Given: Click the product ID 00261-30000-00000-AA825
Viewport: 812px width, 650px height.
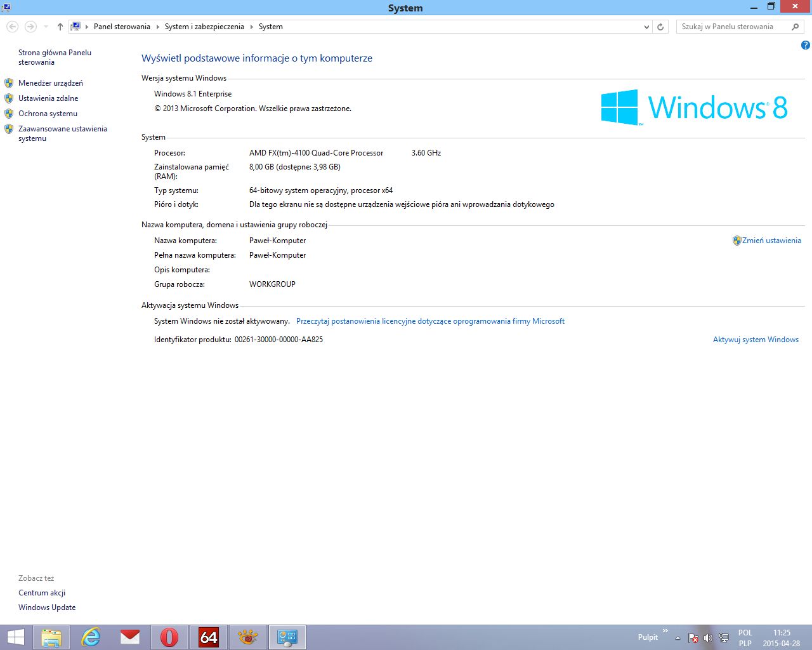Looking at the screenshot, I should (278, 340).
